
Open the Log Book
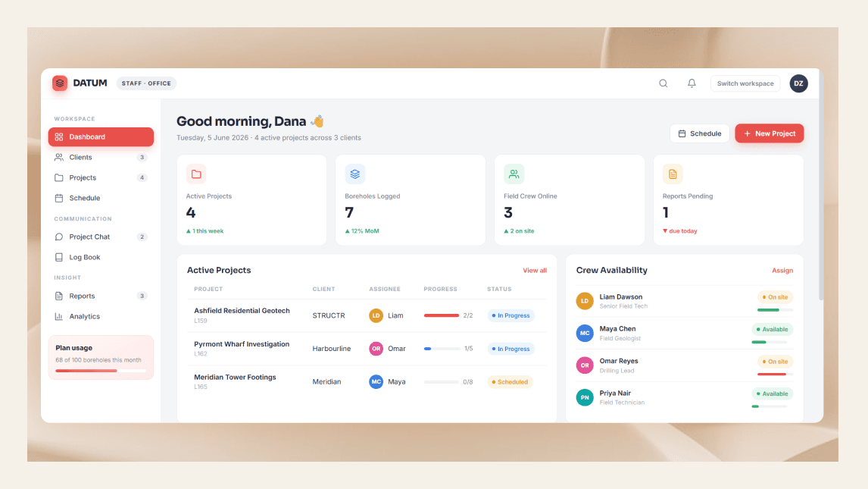(x=101, y=257)
